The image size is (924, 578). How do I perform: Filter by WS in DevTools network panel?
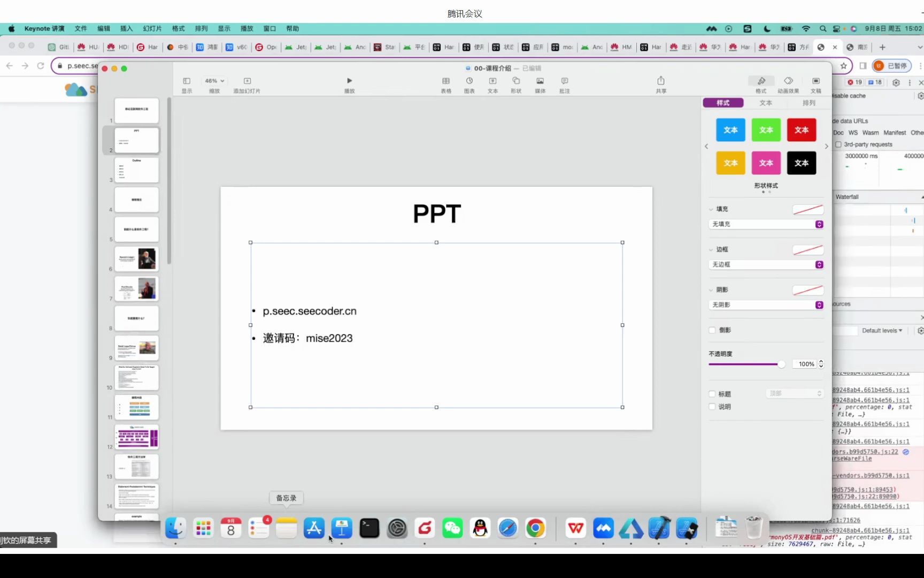point(853,133)
